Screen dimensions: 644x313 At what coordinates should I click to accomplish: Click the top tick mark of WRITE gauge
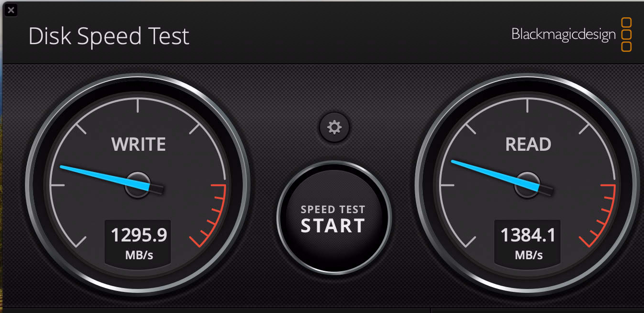coord(138,106)
